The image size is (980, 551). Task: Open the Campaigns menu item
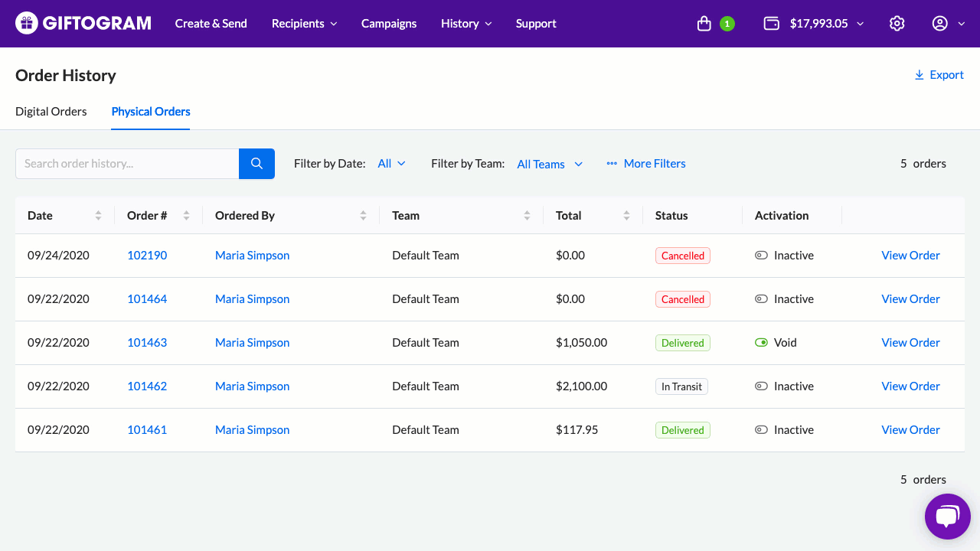389,24
